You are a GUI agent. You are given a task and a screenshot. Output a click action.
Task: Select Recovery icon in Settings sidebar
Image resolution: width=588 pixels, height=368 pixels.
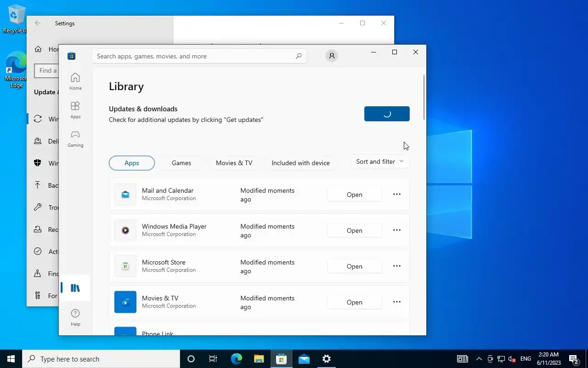[x=38, y=230]
